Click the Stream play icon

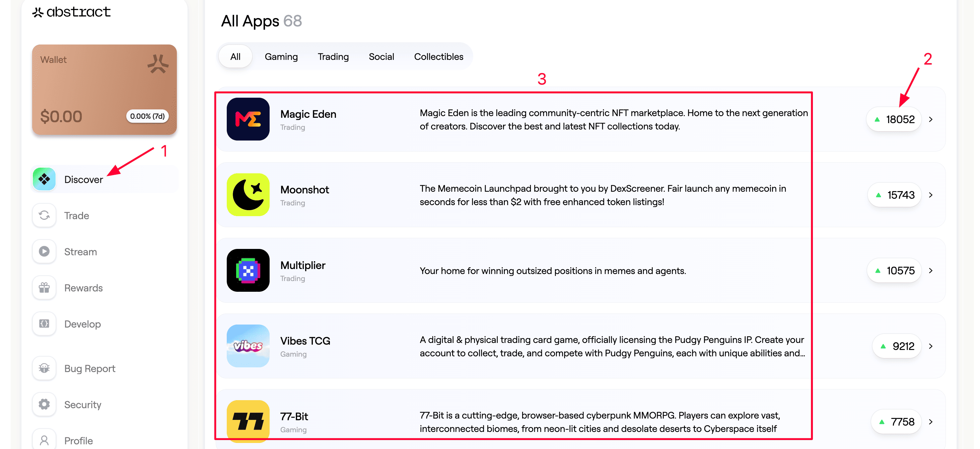coord(44,252)
